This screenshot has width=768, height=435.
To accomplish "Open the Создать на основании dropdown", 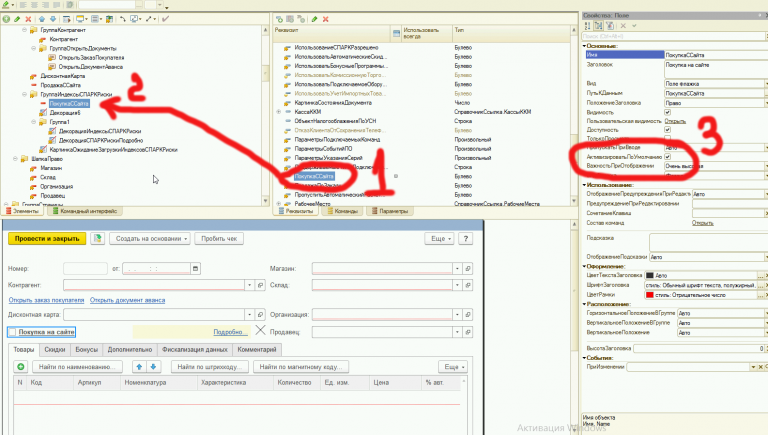I will click(x=150, y=239).
